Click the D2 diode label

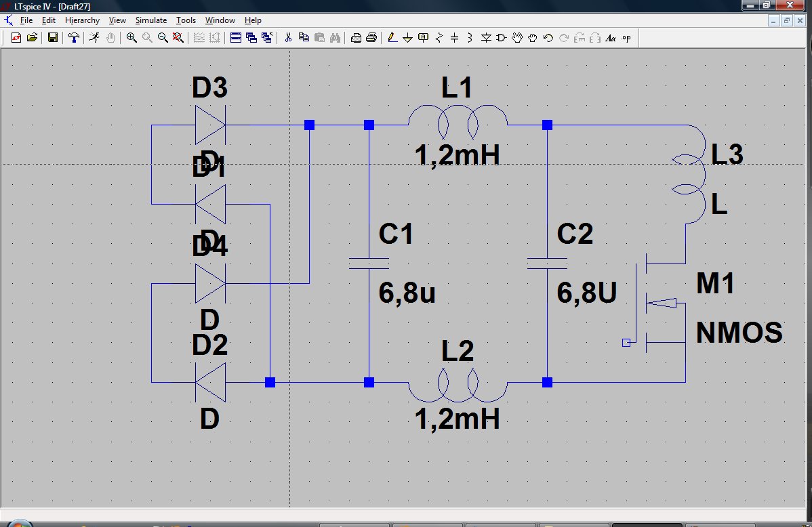[209, 344]
